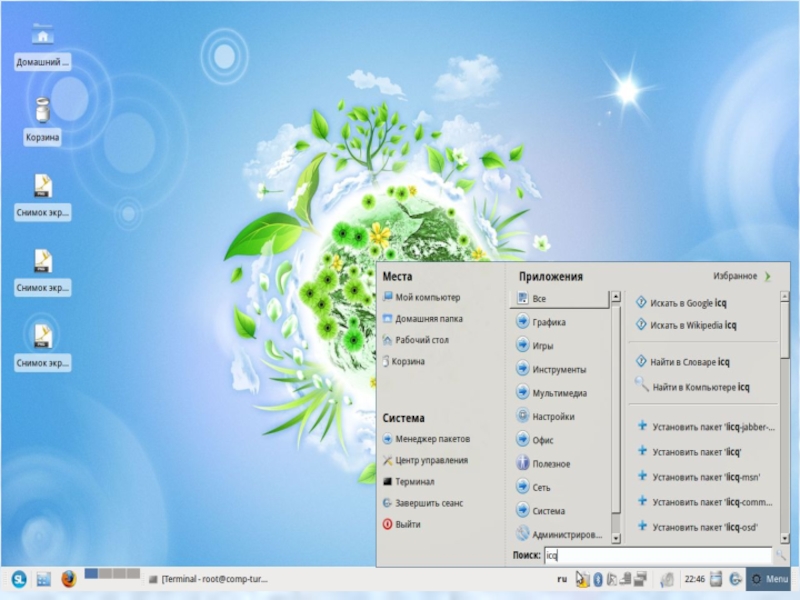The height and width of the screenshot is (600, 800).
Task: Click the Настройки gear icon
Action: tap(522, 416)
